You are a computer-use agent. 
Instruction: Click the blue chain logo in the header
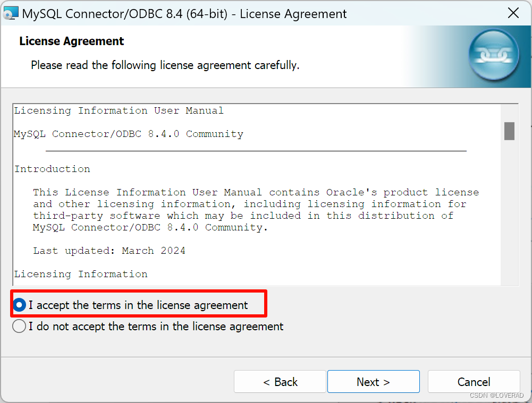[494, 55]
